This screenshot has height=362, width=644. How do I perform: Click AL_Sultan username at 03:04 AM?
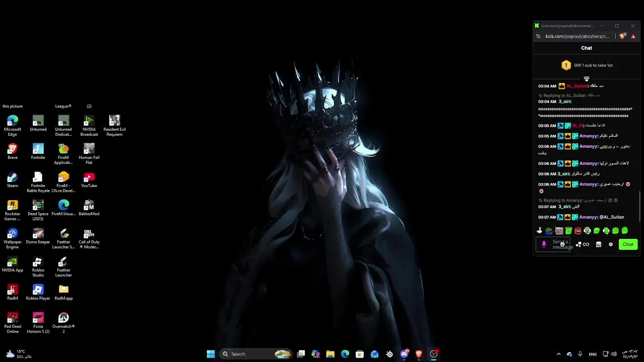coord(577,86)
